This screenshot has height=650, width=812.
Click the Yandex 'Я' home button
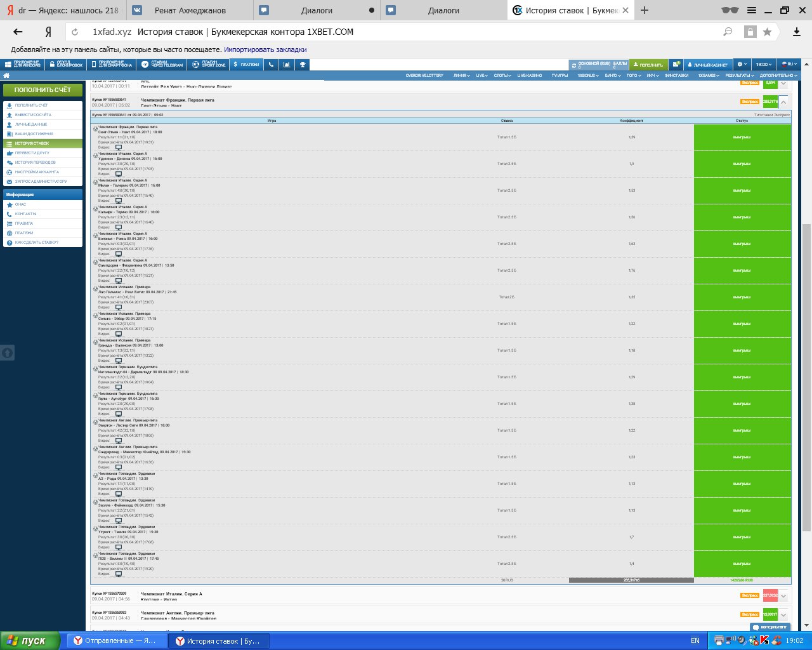48,32
